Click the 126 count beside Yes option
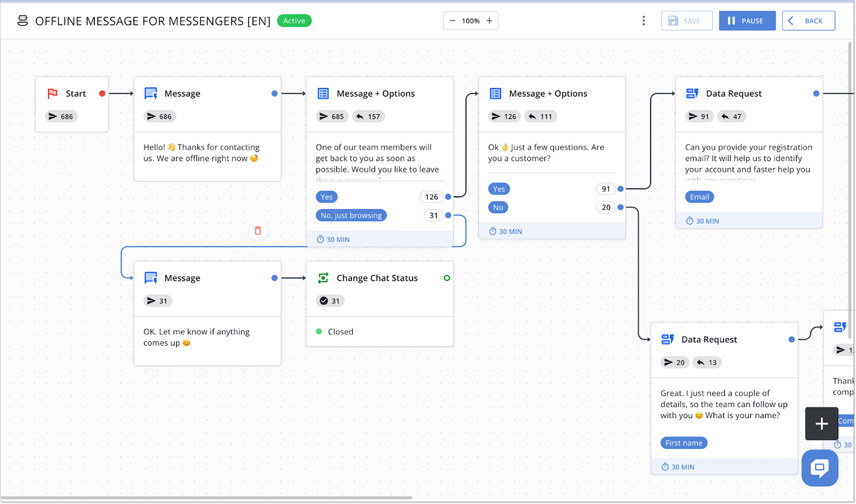Viewport: 856px width, 504px height. pos(431,197)
